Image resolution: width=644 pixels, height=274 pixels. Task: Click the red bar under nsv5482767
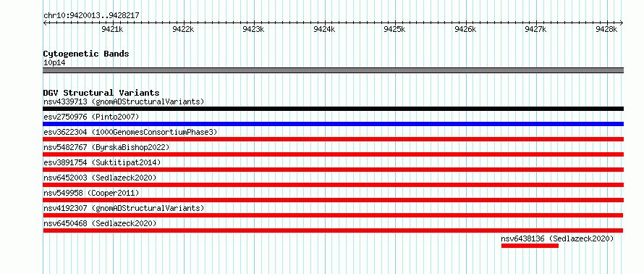point(333,154)
